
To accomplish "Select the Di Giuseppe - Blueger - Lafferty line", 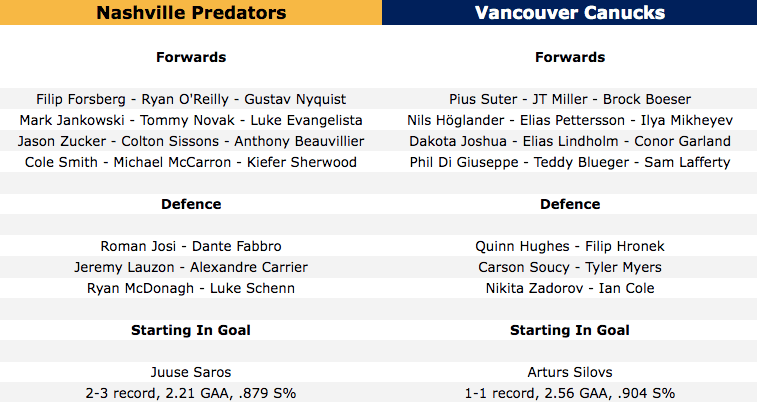I will (x=569, y=162).
